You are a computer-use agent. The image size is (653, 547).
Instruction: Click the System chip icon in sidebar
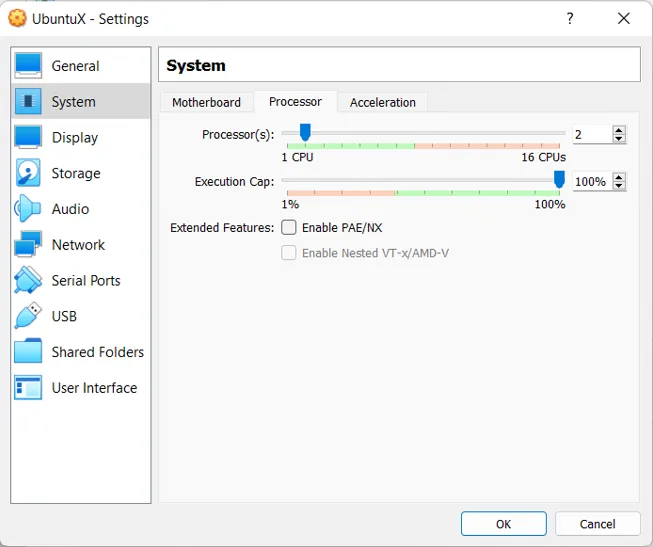pos(28,101)
